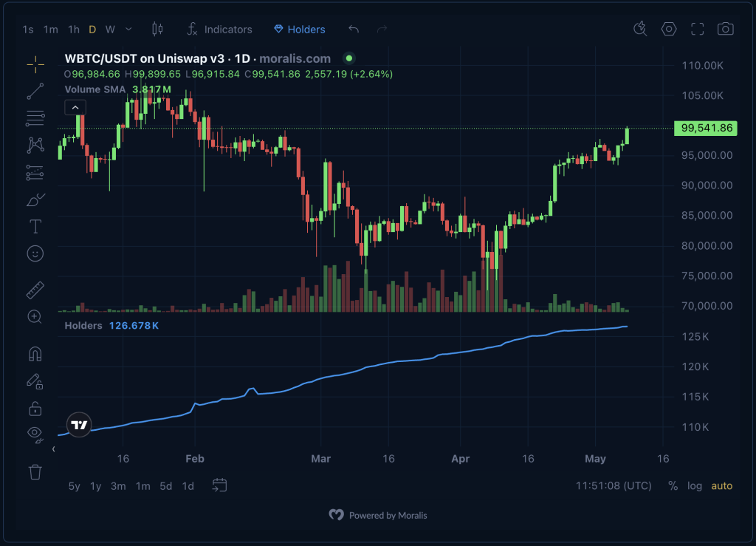The image size is (756, 546).
Task: Select the XABCD pattern tool
Action: (x=35, y=146)
